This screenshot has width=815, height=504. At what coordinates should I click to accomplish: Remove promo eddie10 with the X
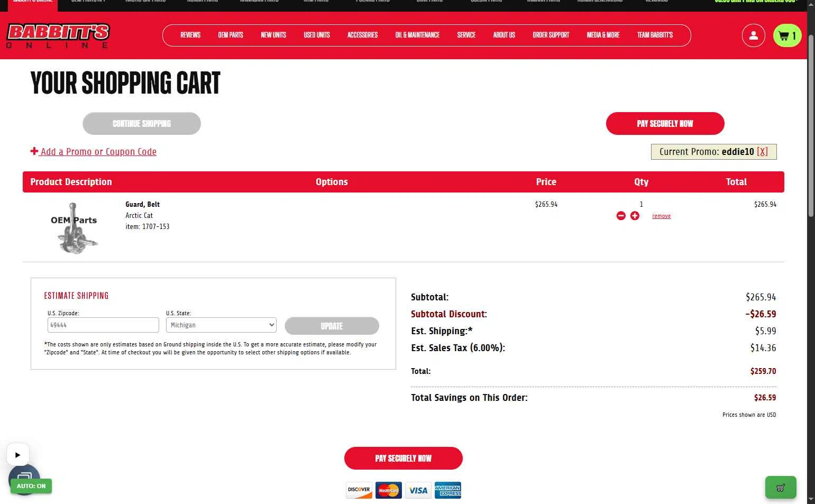coord(762,152)
